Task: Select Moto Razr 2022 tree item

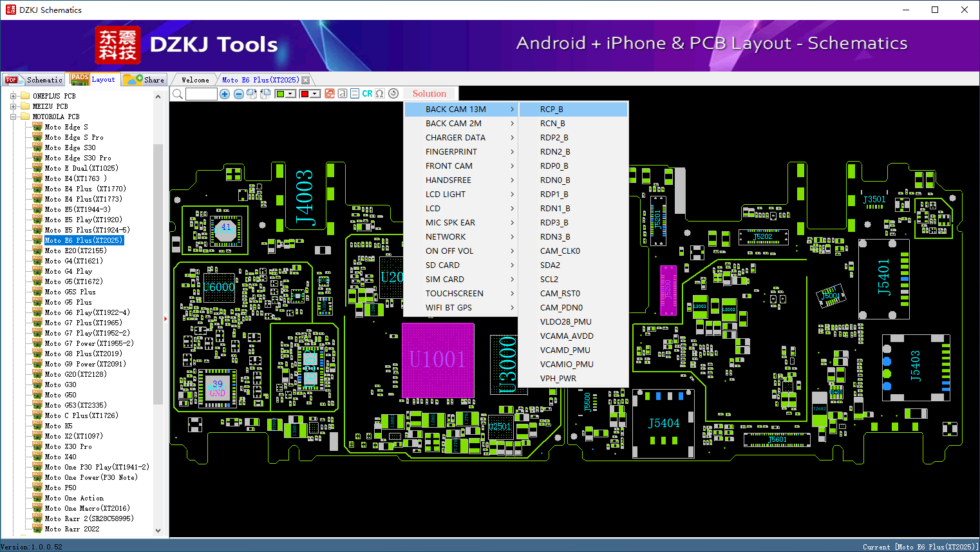Action: tap(72, 529)
